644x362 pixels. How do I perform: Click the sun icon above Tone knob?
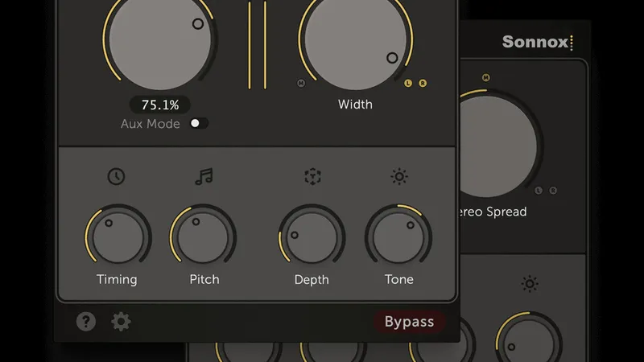(398, 177)
